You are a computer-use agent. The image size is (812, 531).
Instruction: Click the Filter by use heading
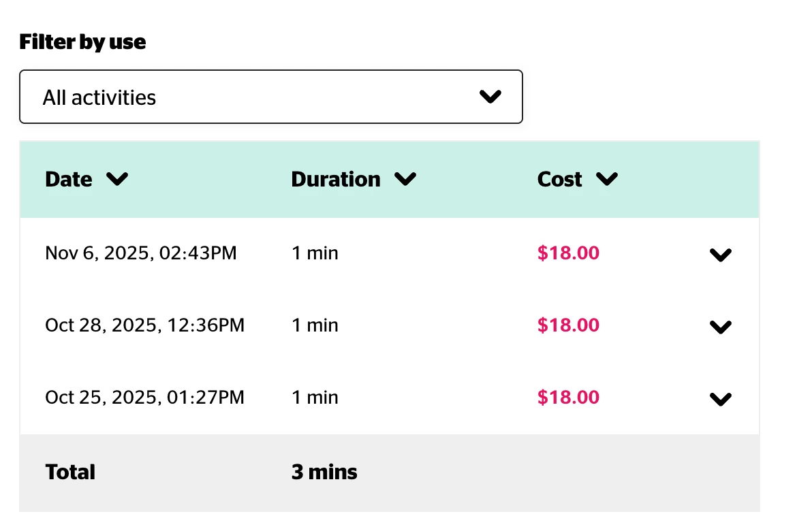click(x=82, y=42)
